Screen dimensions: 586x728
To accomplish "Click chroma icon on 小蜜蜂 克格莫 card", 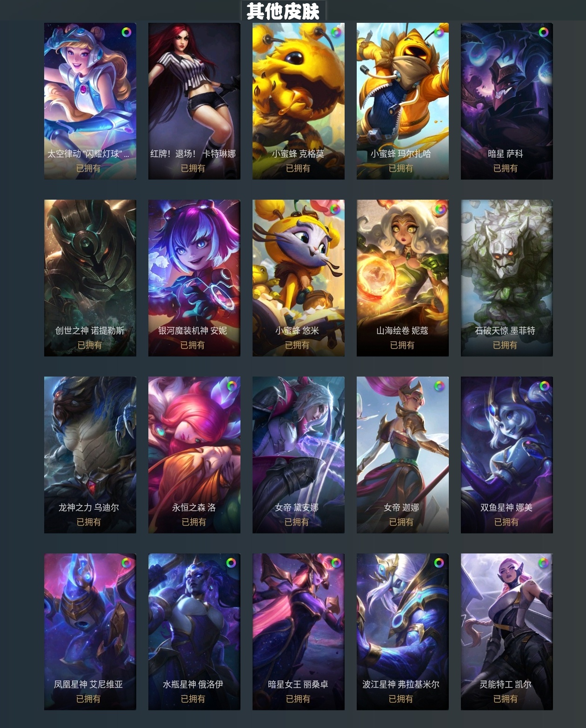I will click(x=336, y=32).
